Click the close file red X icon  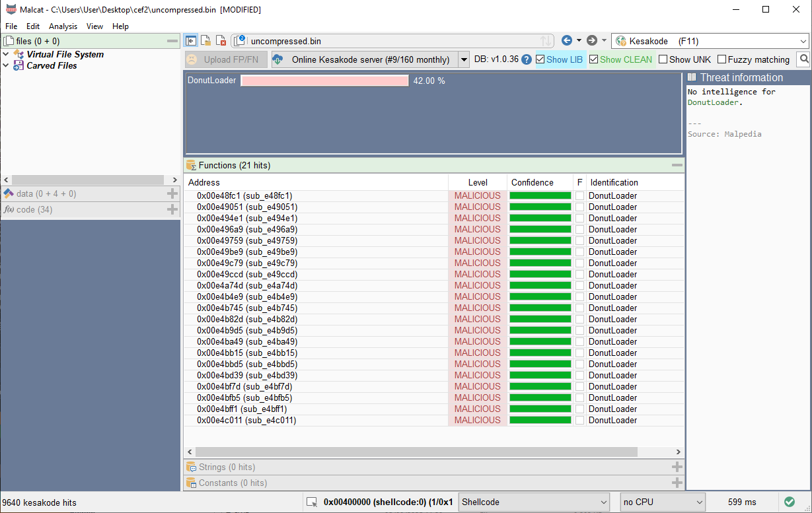click(x=221, y=41)
